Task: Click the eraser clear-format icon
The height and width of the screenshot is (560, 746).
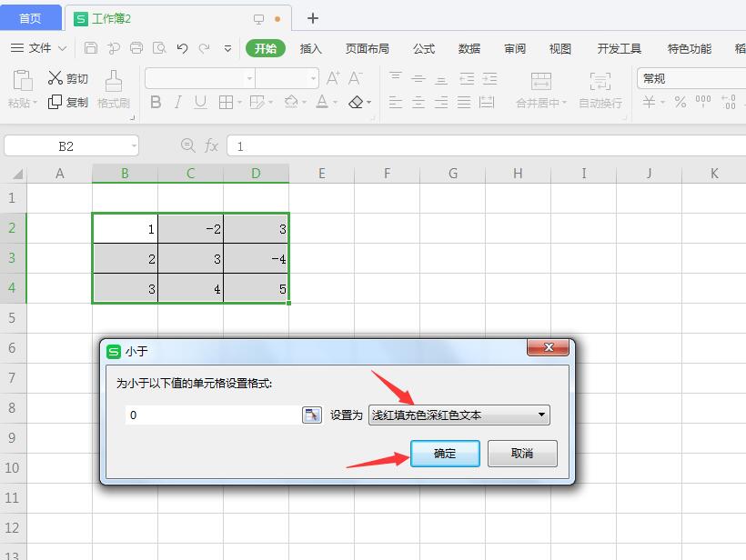Action: tap(356, 102)
